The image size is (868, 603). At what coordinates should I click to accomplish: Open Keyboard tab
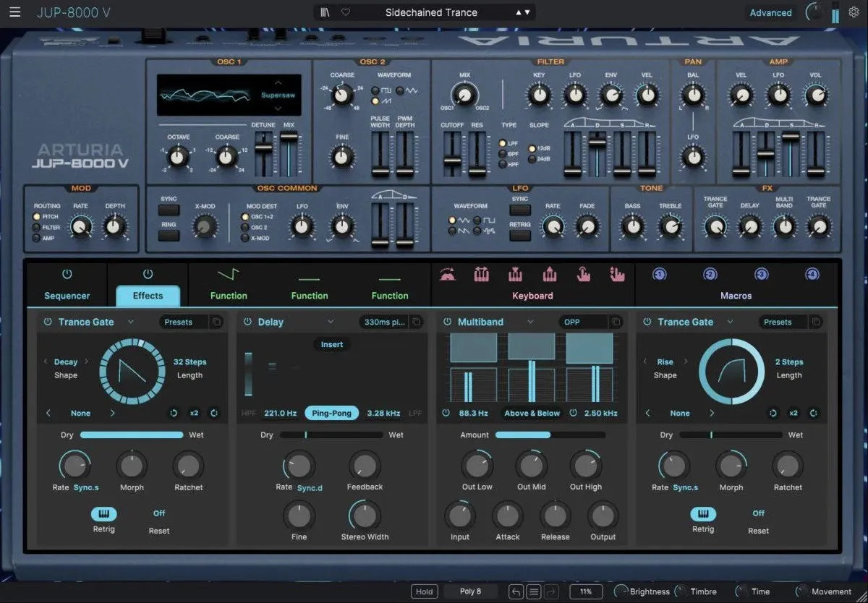[x=532, y=296]
